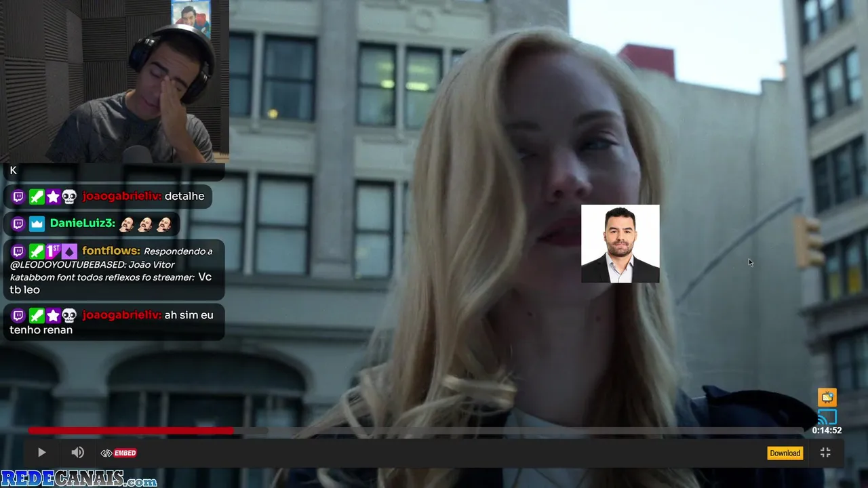Click sword badge in 'ah sim eu' message
The width and height of the screenshot is (868, 488).
(x=36, y=315)
